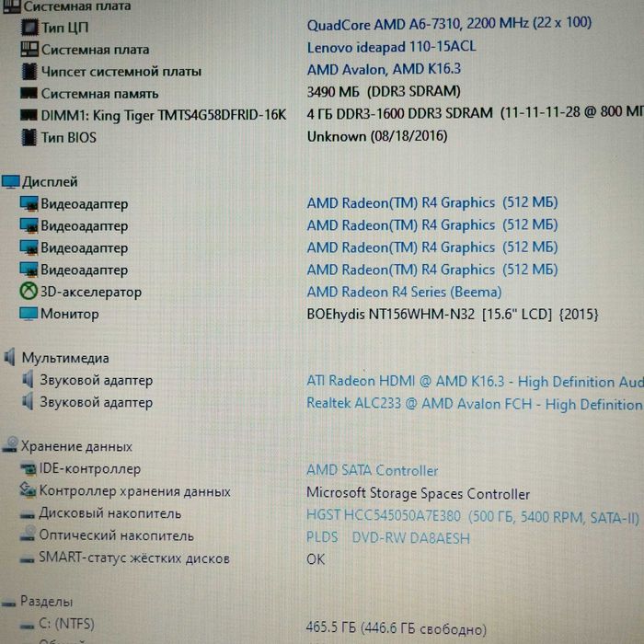Click the monitor icon beside Дисплей heading
Image resolution: width=644 pixels, height=644 pixels.
[11, 181]
